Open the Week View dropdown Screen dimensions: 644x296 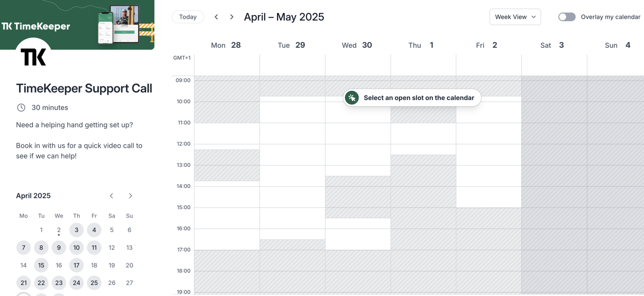point(515,17)
